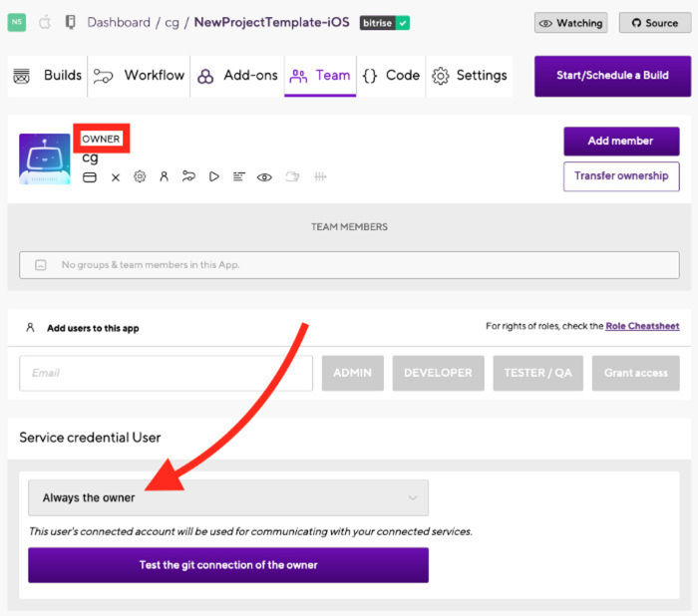Click the person icon beside Add users
698x616 pixels.
coord(30,328)
